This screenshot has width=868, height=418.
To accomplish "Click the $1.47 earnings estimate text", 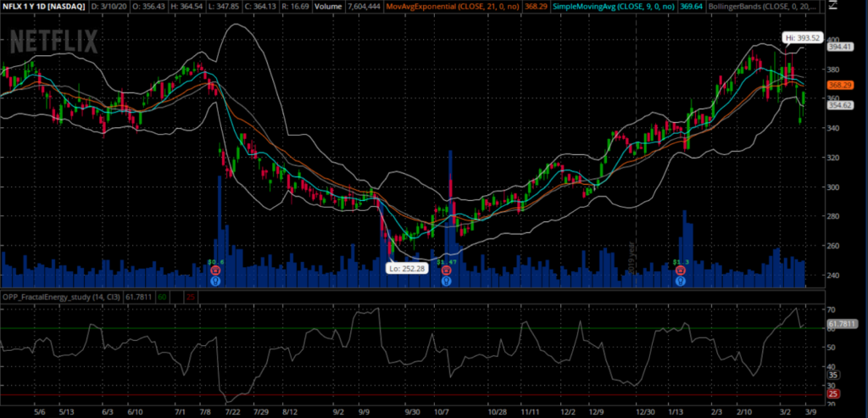I will coord(446,262).
